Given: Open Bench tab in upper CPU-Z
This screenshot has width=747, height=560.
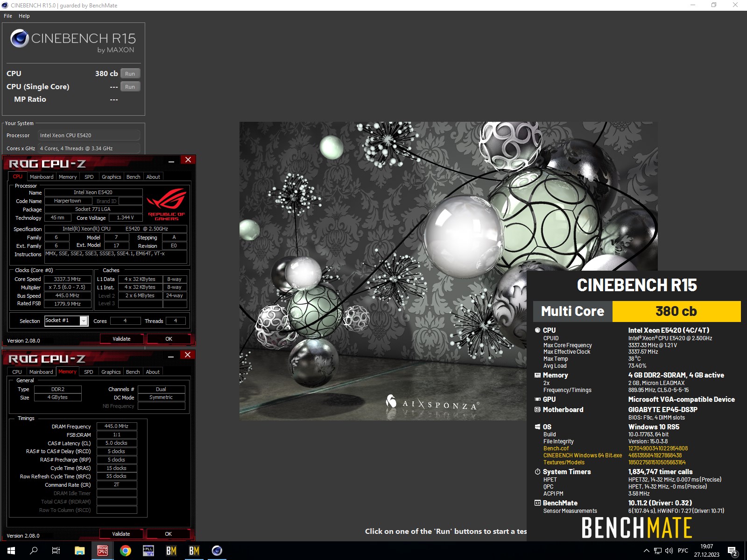Looking at the screenshot, I should (x=134, y=177).
